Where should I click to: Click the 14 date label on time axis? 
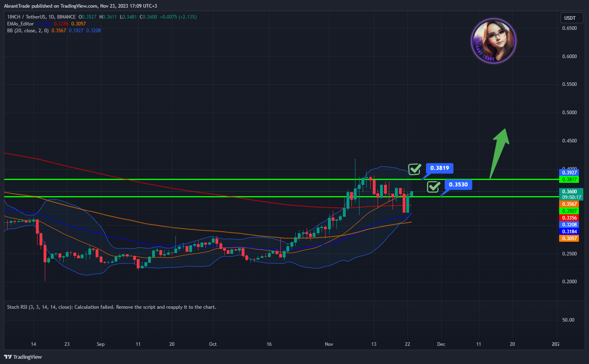pos(33,344)
